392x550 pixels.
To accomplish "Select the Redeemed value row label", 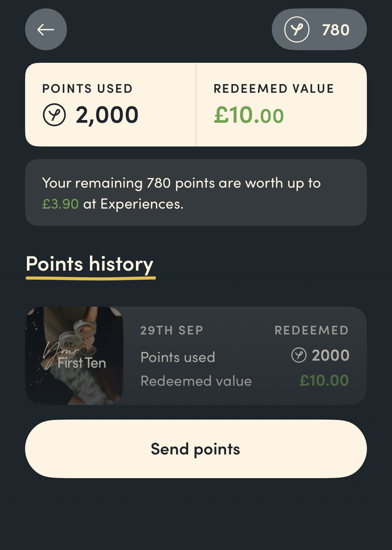I will click(x=196, y=381).
